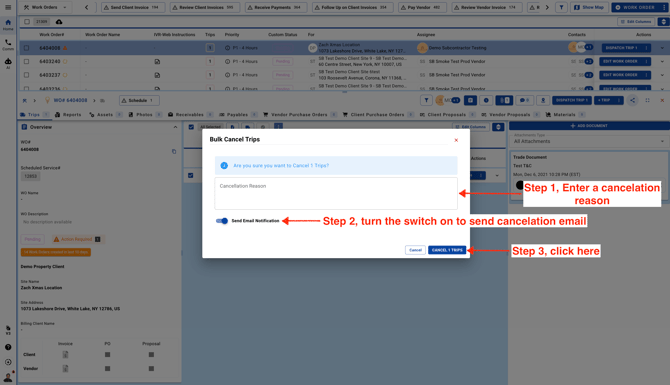Toggle the Send Email Notification switch
Screen dimensions: 670x385
(222, 221)
